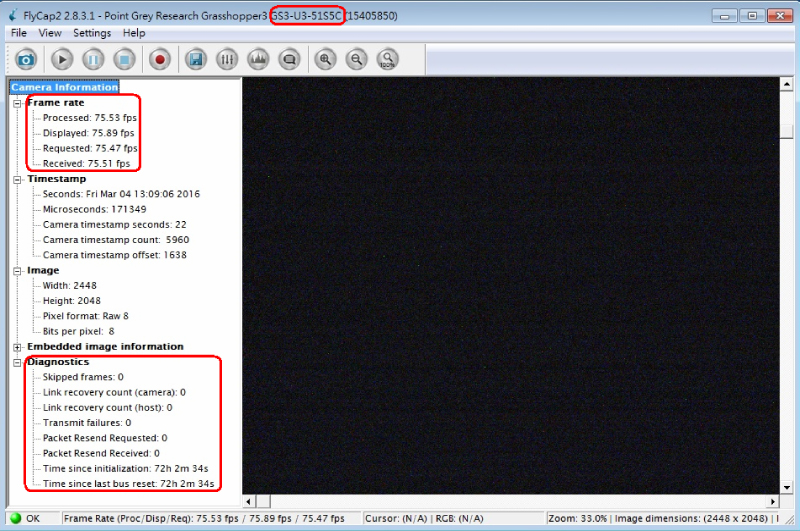Open the speech bubble event icon
The width and height of the screenshot is (800, 531).
point(289,59)
